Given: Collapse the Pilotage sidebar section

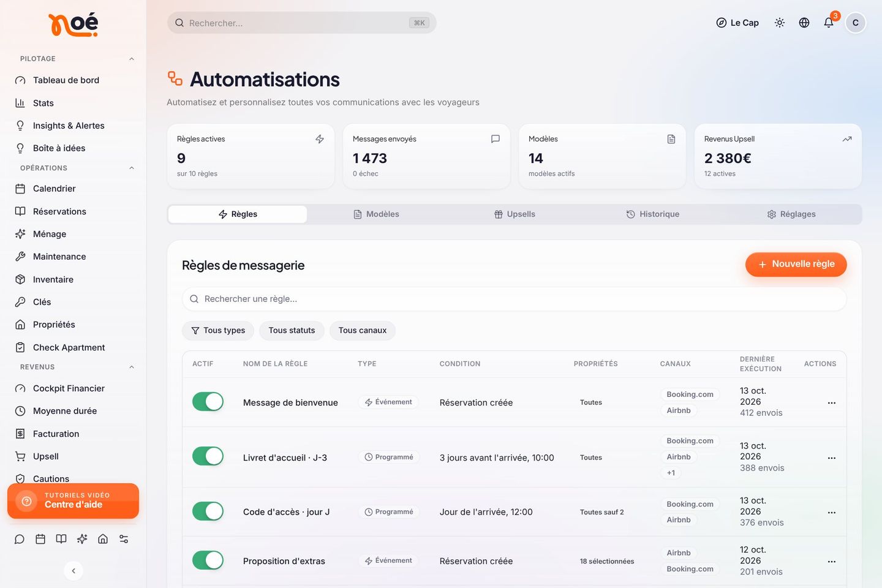Looking at the screenshot, I should tap(132, 59).
